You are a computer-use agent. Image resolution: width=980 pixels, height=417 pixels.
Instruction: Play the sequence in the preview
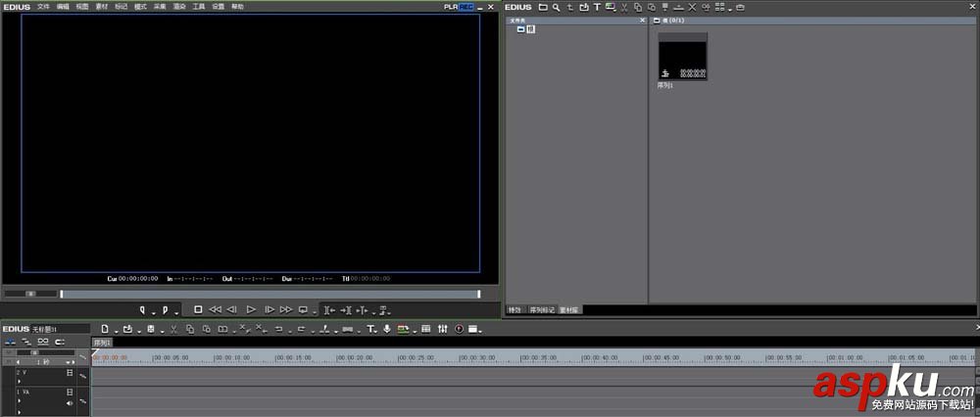point(251,309)
